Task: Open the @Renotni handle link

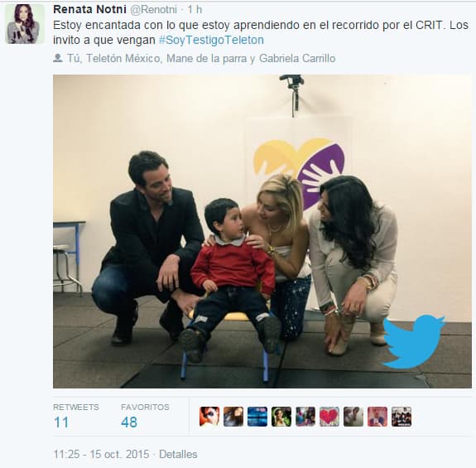Action: [x=153, y=10]
